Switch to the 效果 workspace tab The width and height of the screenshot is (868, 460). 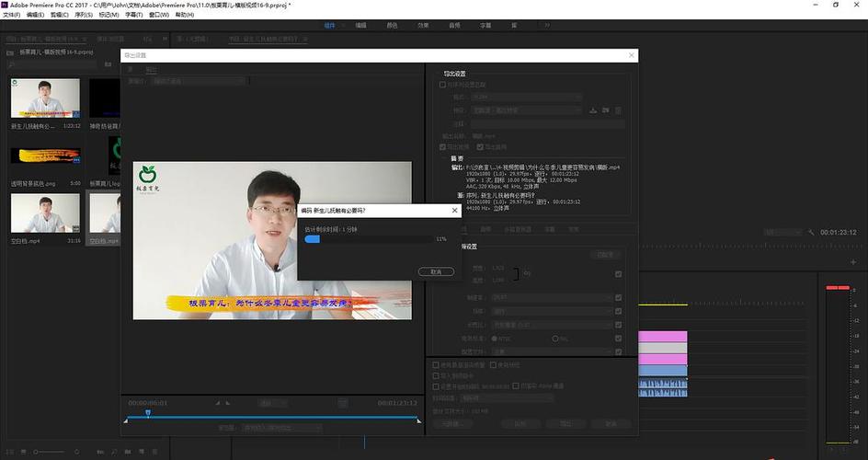[x=423, y=25]
